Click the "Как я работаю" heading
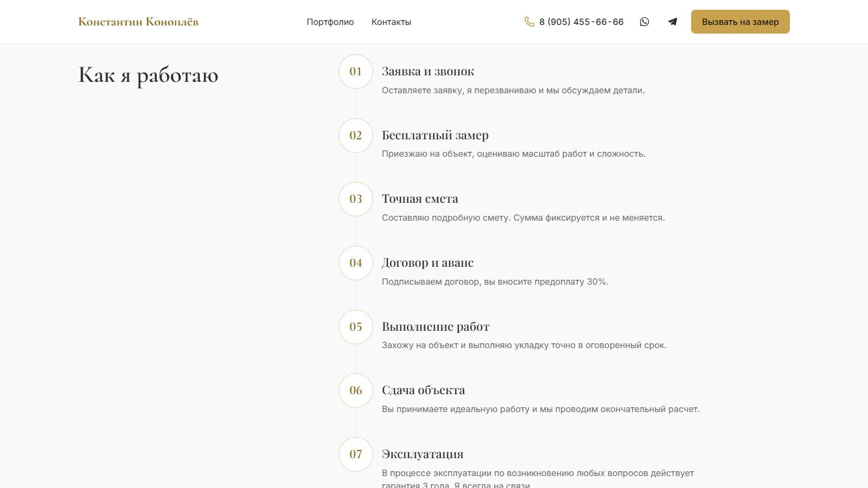Screen dimensions: 868x488 148,75
